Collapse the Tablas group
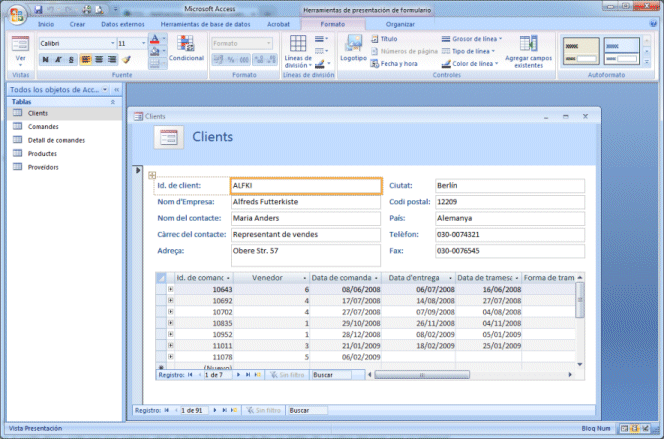 113,102
